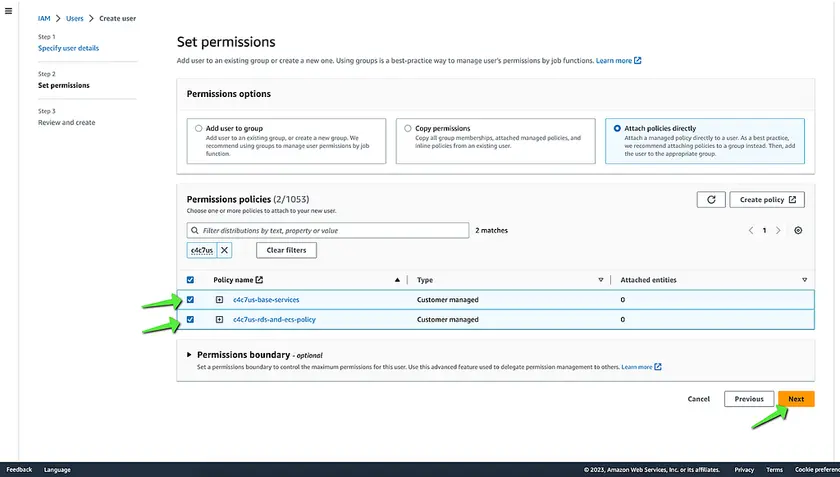Open table preferences gear icon
Image resolution: width=840 pixels, height=477 pixels.
click(x=798, y=230)
